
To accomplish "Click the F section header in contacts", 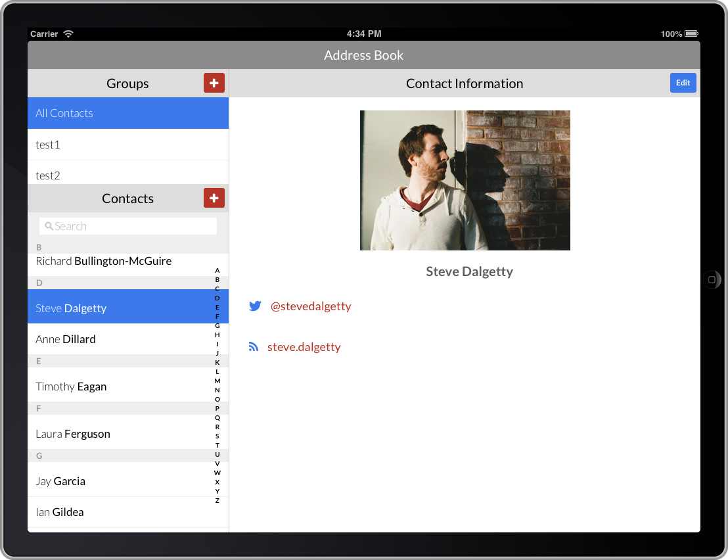I will point(128,409).
